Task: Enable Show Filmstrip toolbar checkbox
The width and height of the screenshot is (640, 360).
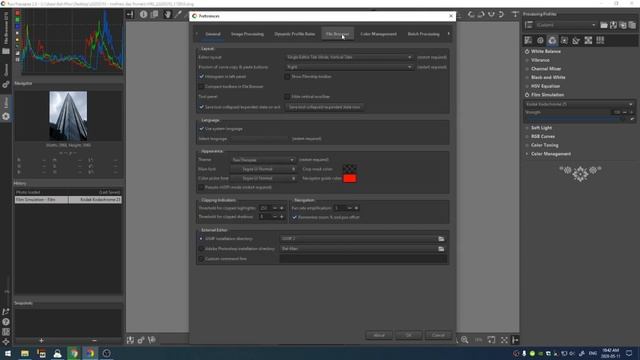Action: 287,76
